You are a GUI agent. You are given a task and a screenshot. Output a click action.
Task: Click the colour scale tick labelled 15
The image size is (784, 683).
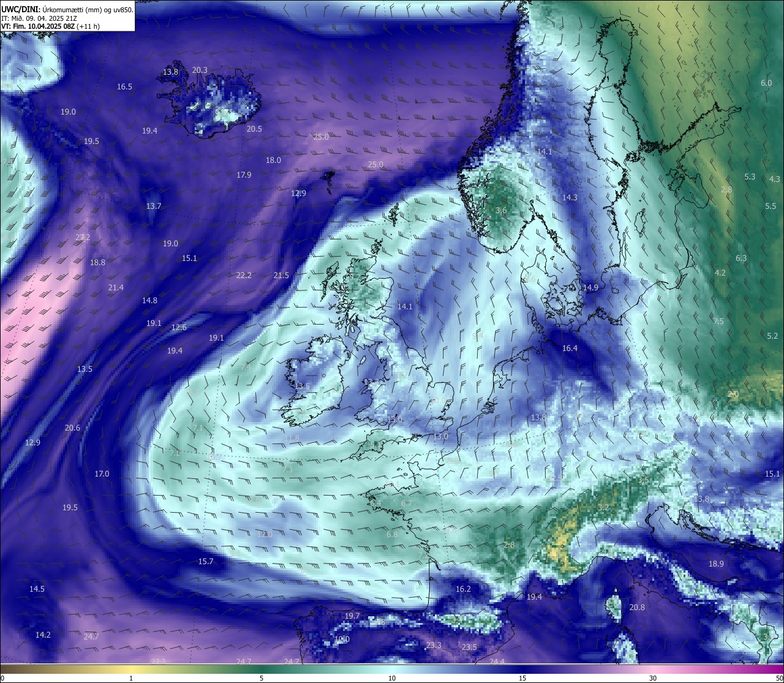(x=522, y=678)
